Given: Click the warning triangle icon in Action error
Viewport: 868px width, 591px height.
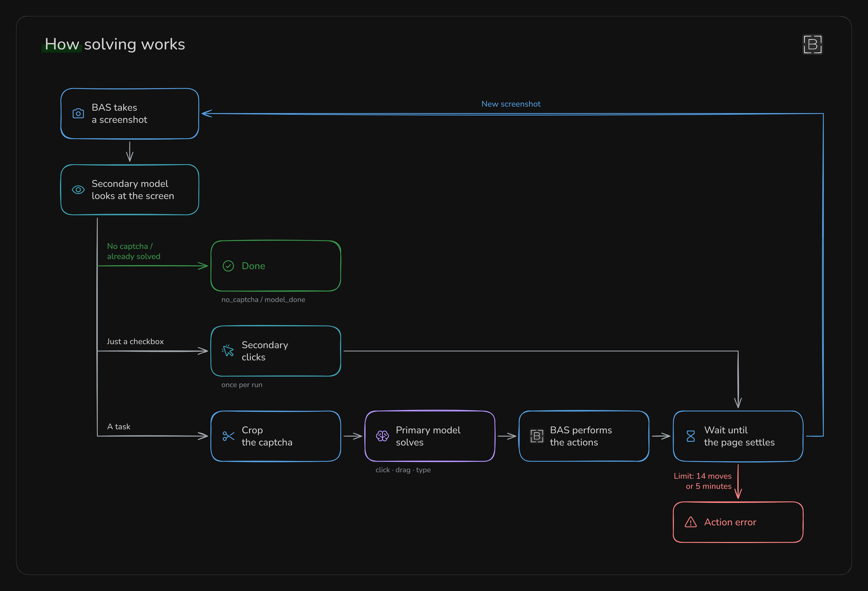Looking at the screenshot, I should point(691,522).
